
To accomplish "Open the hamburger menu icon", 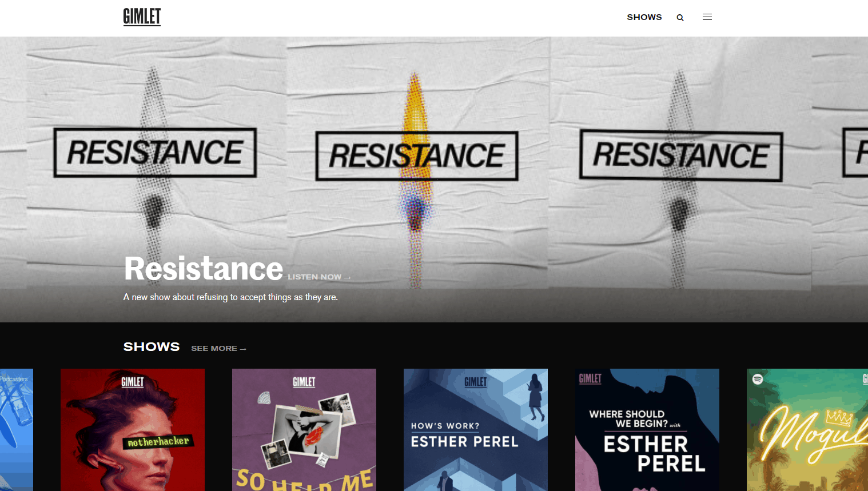I will tap(707, 17).
